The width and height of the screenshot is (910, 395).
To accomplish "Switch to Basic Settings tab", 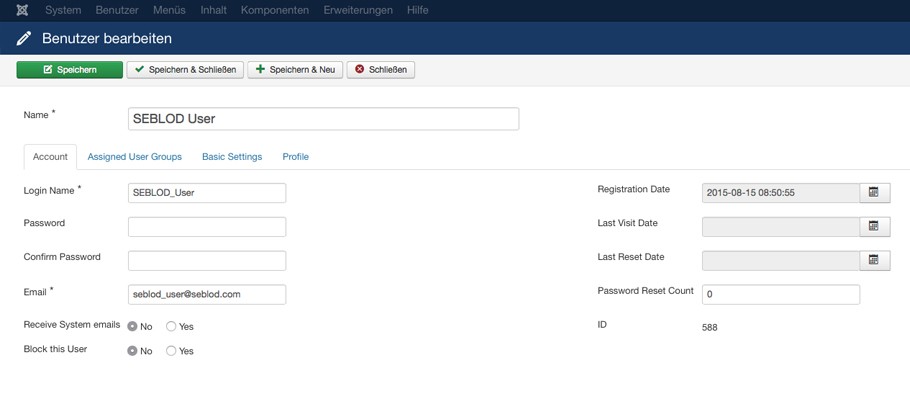I will click(232, 157).
